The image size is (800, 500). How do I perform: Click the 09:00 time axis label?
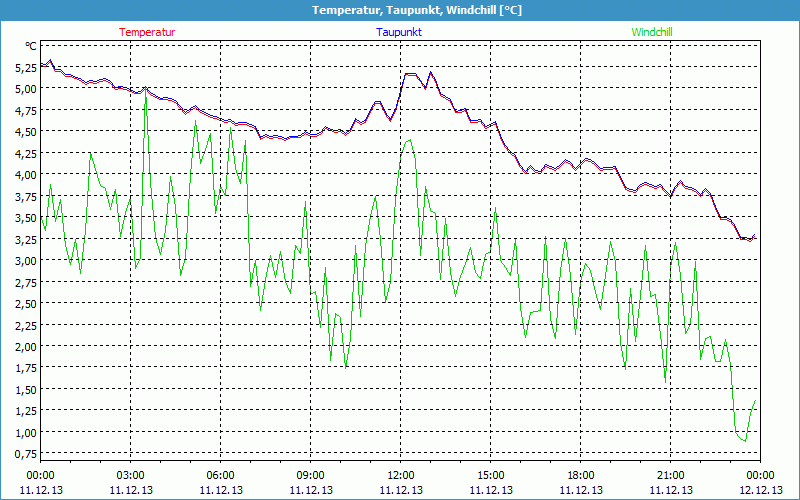(x=311, y=475)
